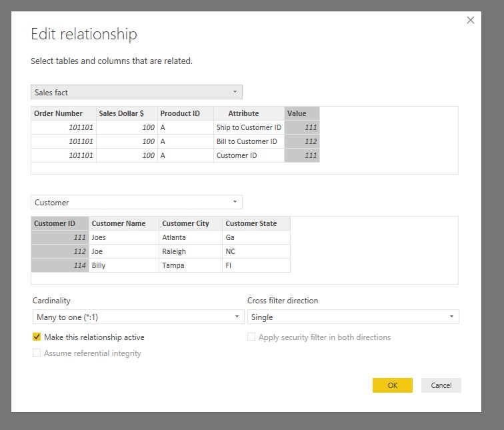The image size is (504, 430).
Task: Select the Customer City column header
Action: point(191,223)
